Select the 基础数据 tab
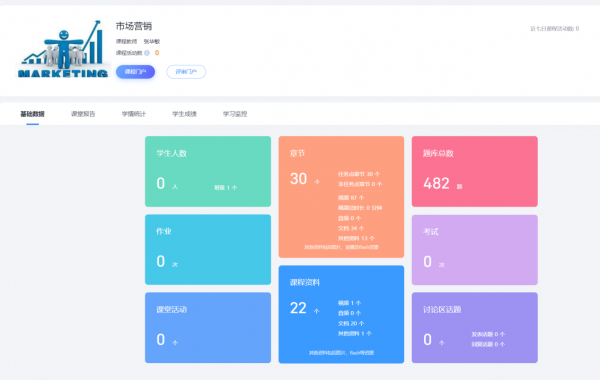The width and height of the screenshot is (600, 380). click(x=33, y=114)
